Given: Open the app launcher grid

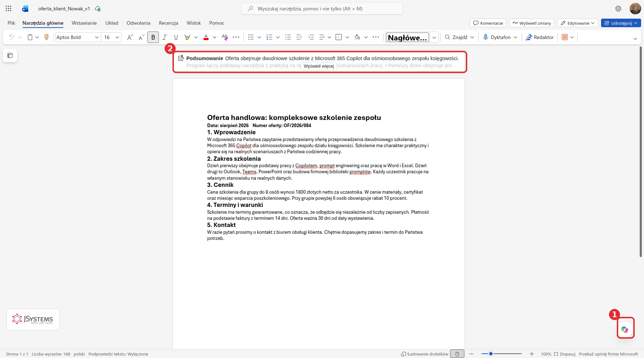Looking at the screenshot, I should point(9,9).
